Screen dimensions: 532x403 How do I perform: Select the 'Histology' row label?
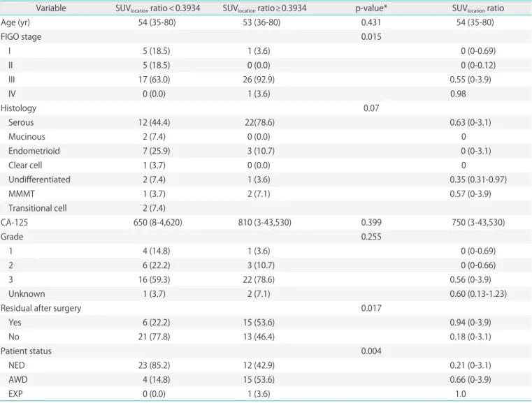point(18,108)
